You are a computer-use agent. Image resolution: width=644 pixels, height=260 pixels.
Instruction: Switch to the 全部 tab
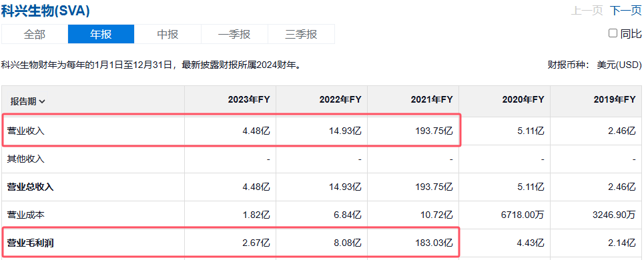tap(35, 34)
